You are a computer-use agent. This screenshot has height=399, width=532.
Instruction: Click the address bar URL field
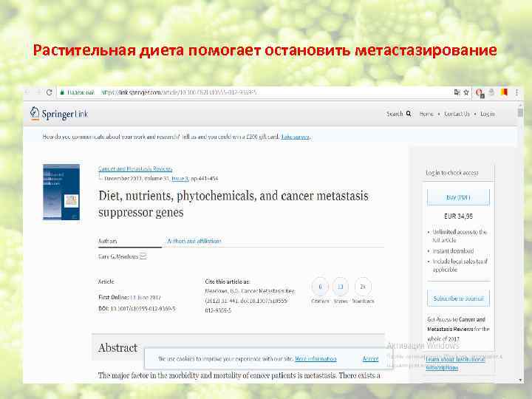(x=265, y=92)
